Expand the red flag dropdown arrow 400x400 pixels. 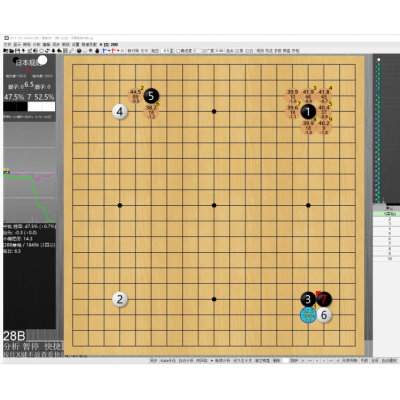[x=118, y=51]
